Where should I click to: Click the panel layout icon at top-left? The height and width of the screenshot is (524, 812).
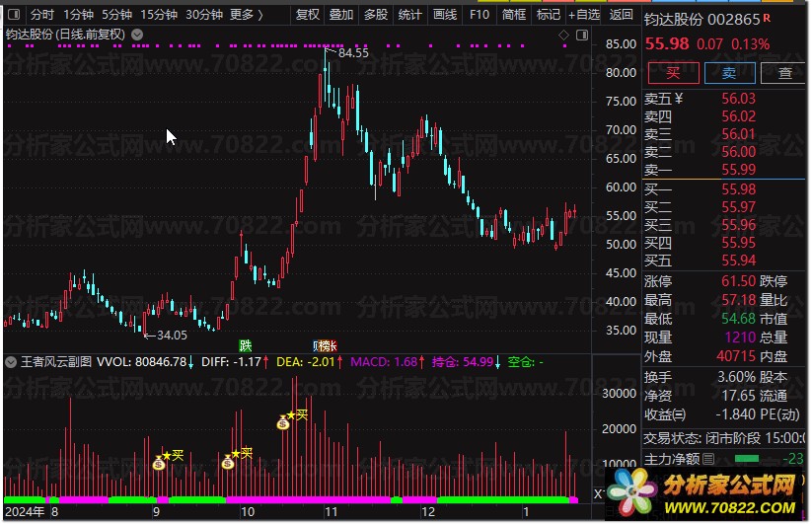click(x=15, y=14)
